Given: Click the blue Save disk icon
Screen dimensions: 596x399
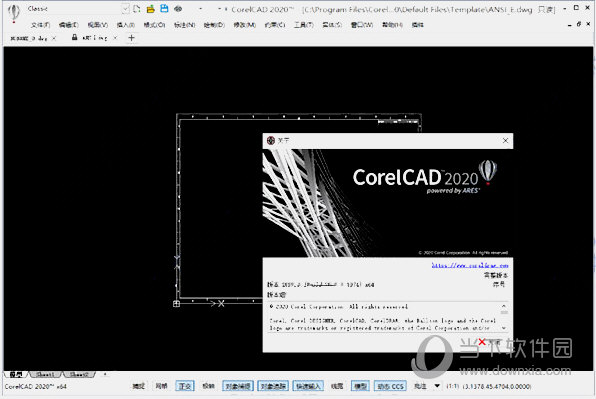Looking at the screenshot, I should pyautogui.click(x=164, y=8).
